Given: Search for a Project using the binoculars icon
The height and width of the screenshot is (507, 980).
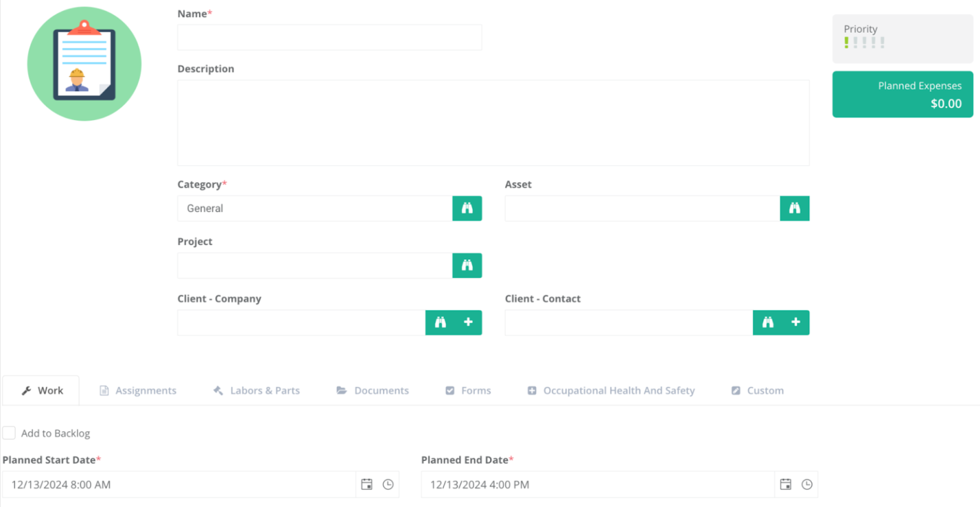Looking at the screenshot, I should 466,266.
